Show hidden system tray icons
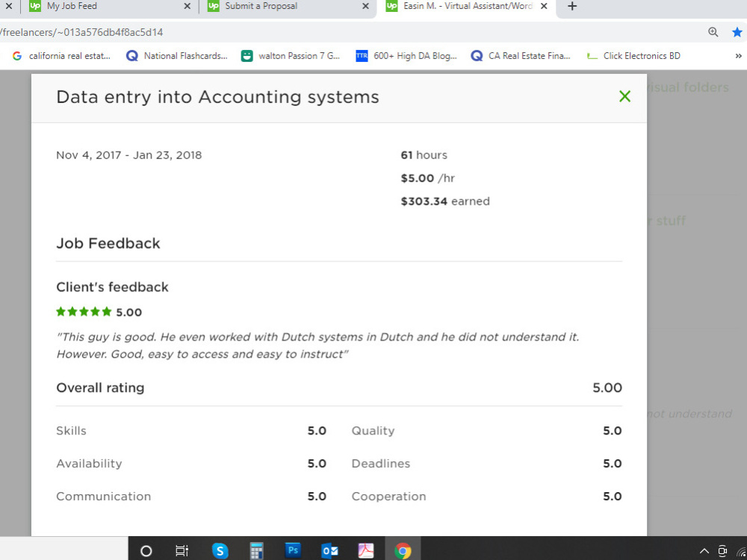The height and width of the screenshot is (560, 747). [x=704, y=552]
